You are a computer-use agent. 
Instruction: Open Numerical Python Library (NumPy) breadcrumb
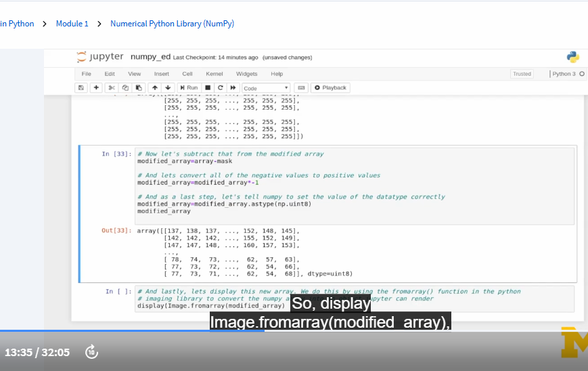click(172, 24)
